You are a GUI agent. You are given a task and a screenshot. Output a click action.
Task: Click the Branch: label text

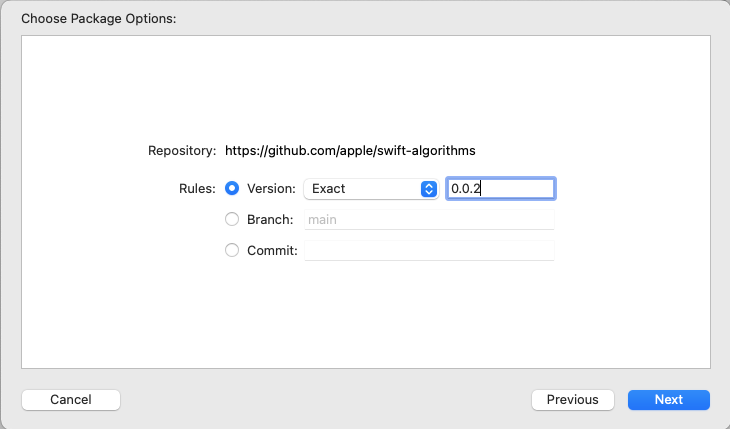270,219
